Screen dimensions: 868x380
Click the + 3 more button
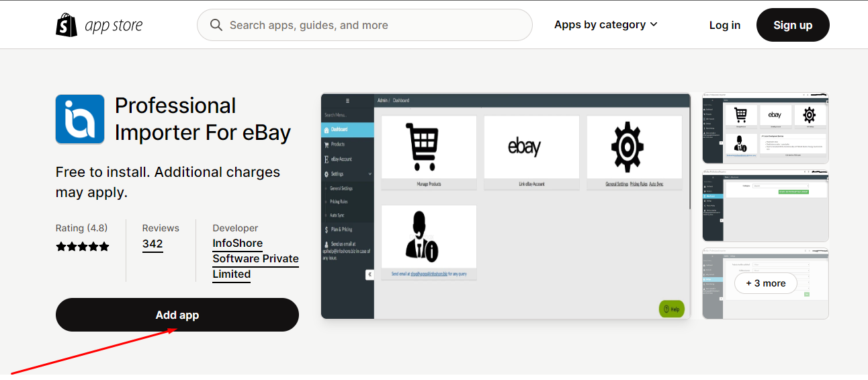click(x=766, y=283)
